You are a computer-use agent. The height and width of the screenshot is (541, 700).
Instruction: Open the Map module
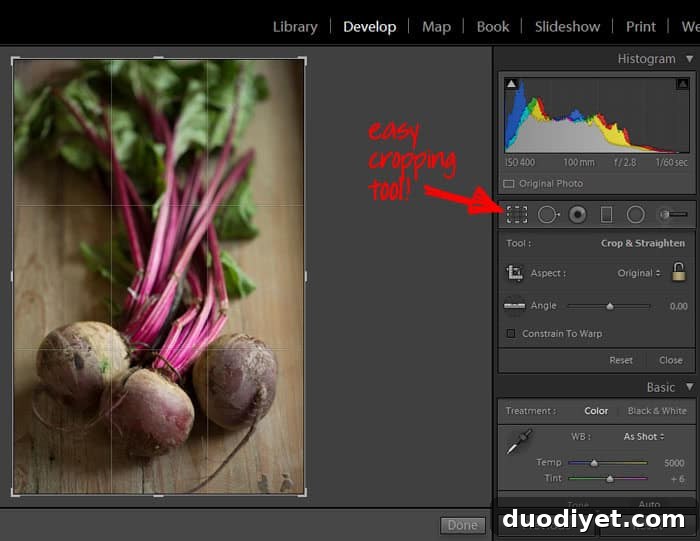point(436,27)
